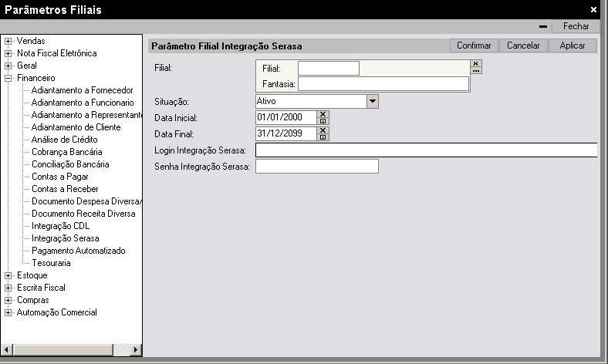Select the Compras tree label

[33, 301]
